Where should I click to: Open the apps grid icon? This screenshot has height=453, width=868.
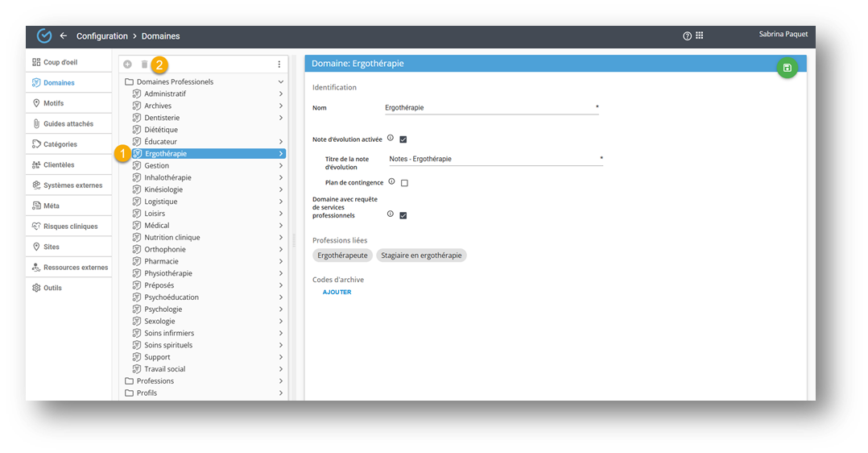click(x=699, y=36)
